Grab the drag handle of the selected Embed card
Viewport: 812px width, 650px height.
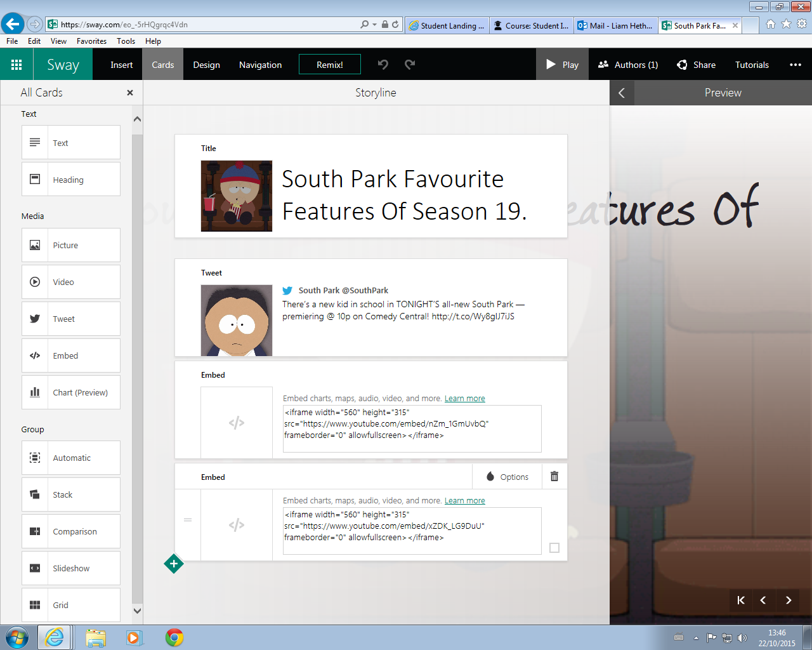[188, 520]
